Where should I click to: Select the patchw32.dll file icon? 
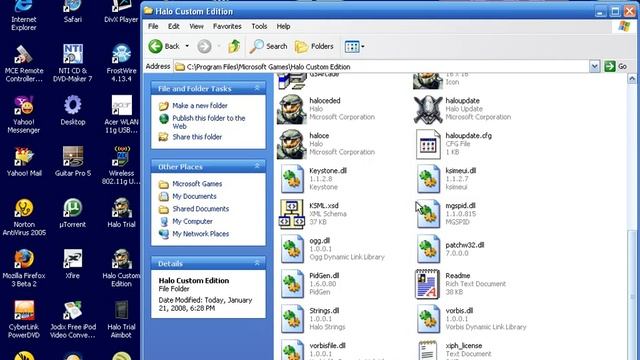tap(428, 249)
